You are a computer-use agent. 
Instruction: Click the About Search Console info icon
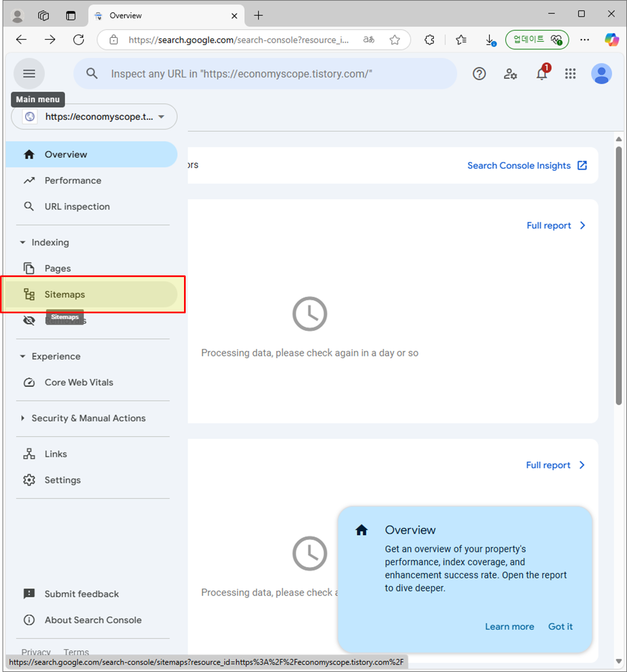click(x=29, y=620)
